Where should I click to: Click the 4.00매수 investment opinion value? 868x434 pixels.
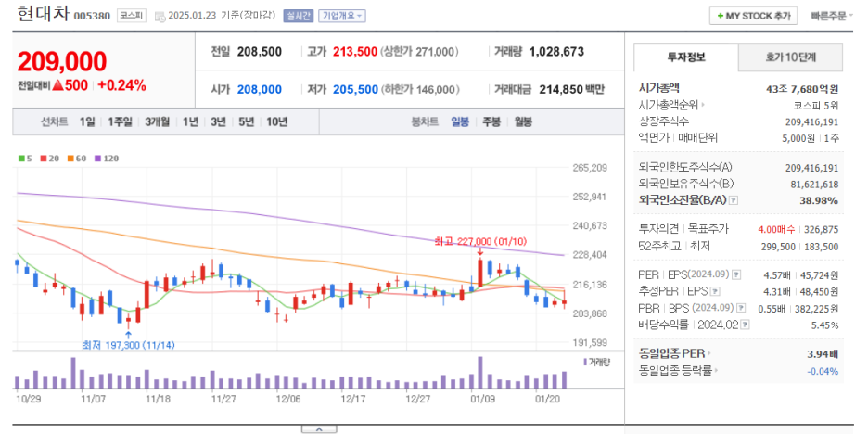click(777, 229)
